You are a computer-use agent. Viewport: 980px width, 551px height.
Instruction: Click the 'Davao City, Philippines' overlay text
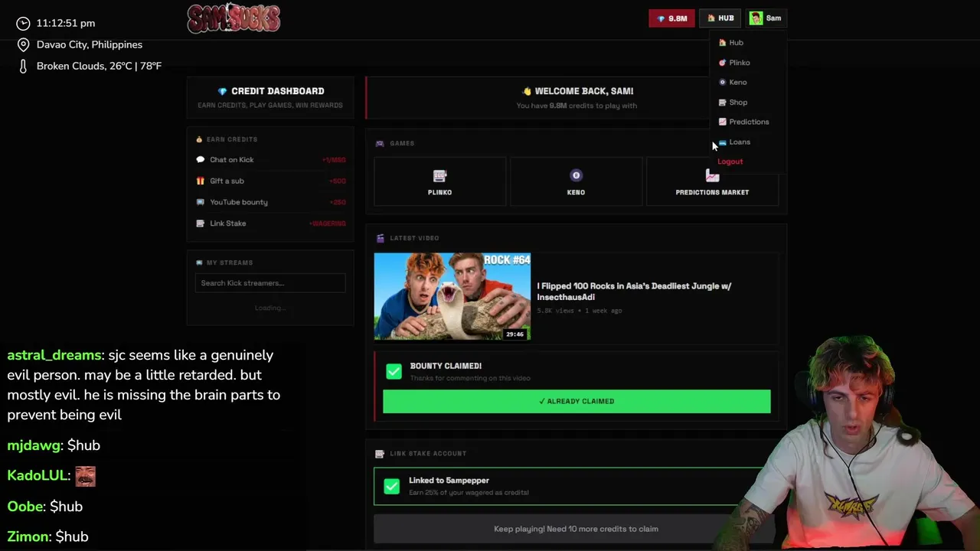(90, 44)
